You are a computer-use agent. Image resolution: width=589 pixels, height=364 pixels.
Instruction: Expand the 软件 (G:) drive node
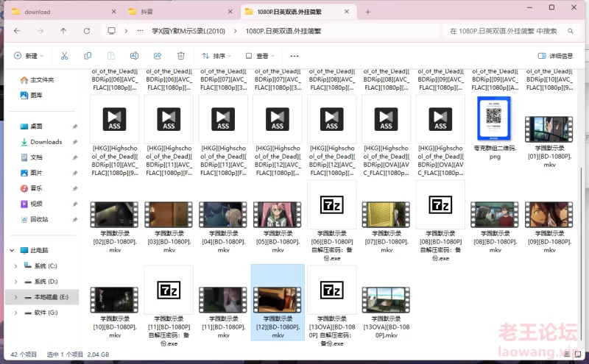[15, 313]
